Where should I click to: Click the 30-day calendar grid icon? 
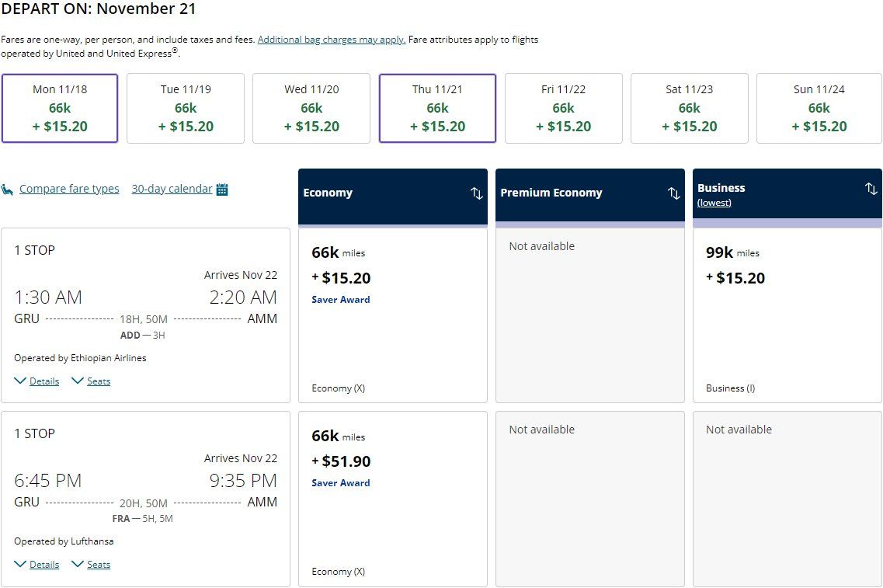point(222,189)
